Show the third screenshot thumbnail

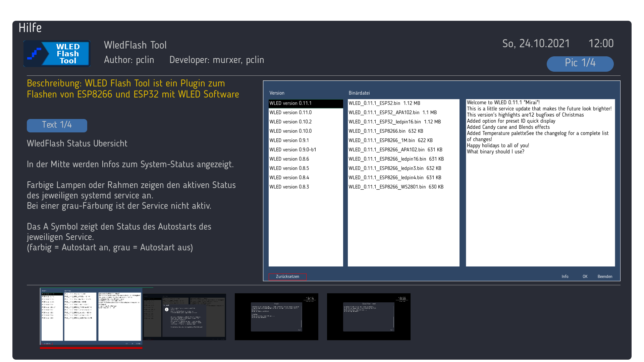[x=276, y=317]
